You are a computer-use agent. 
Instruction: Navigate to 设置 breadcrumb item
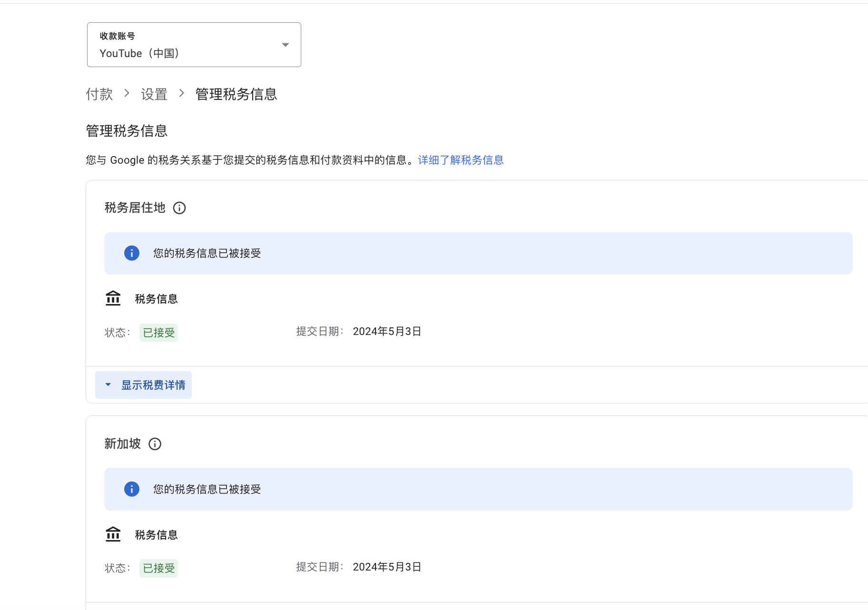click(x=154, y=94)
